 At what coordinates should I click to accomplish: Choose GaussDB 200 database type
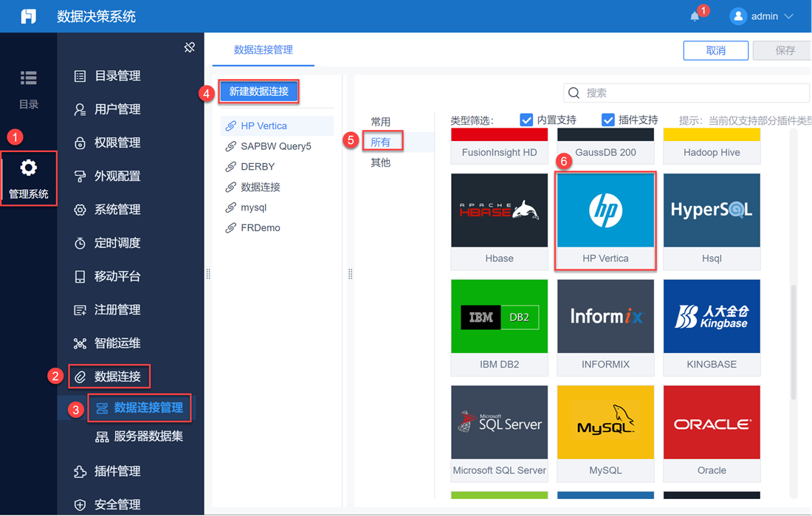605,146
